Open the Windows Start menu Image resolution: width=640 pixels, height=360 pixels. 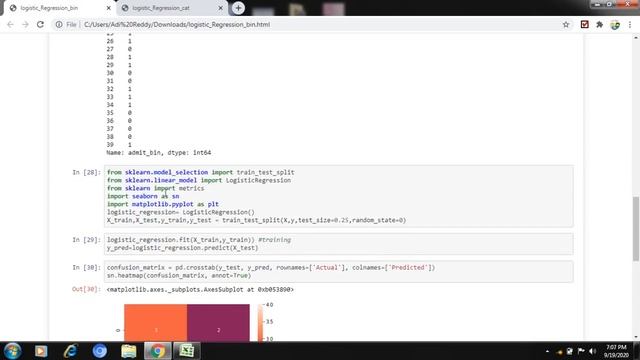click(12, 351)
